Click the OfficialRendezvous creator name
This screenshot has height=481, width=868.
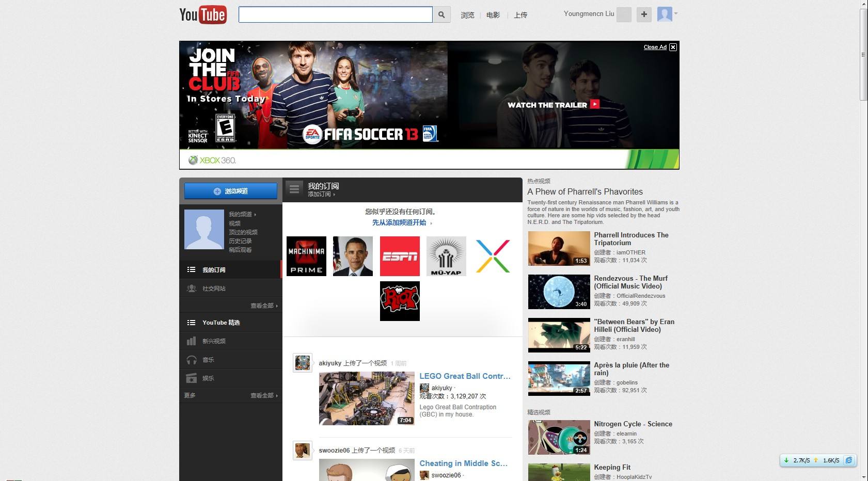pyautogui.click(x=641, y=296)
